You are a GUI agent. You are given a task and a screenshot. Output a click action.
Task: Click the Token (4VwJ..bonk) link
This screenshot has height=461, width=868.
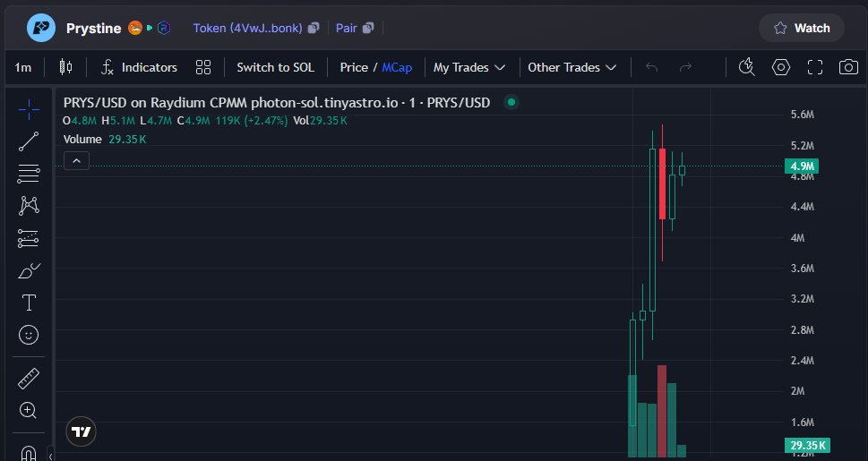click(247, 29)
